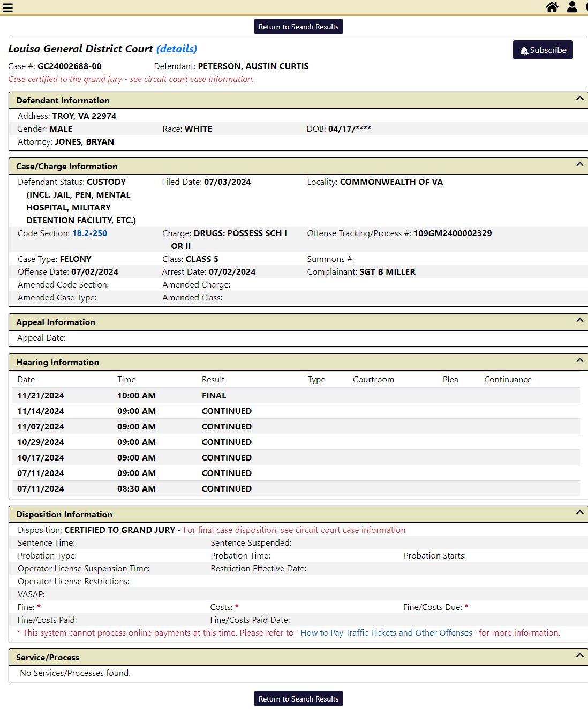The height and width of the screenshot is (709, 588).
Task: Open the user account icon
Action: (572, 6)
